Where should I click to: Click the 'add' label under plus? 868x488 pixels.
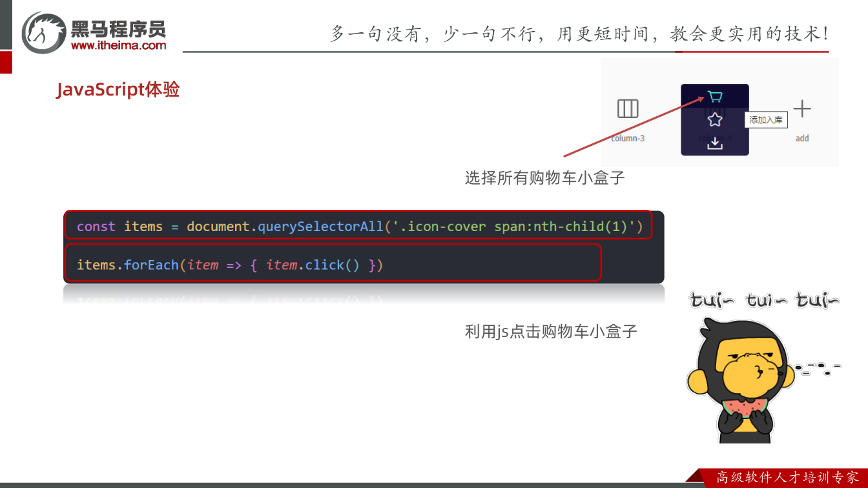(x=802, y=138)
